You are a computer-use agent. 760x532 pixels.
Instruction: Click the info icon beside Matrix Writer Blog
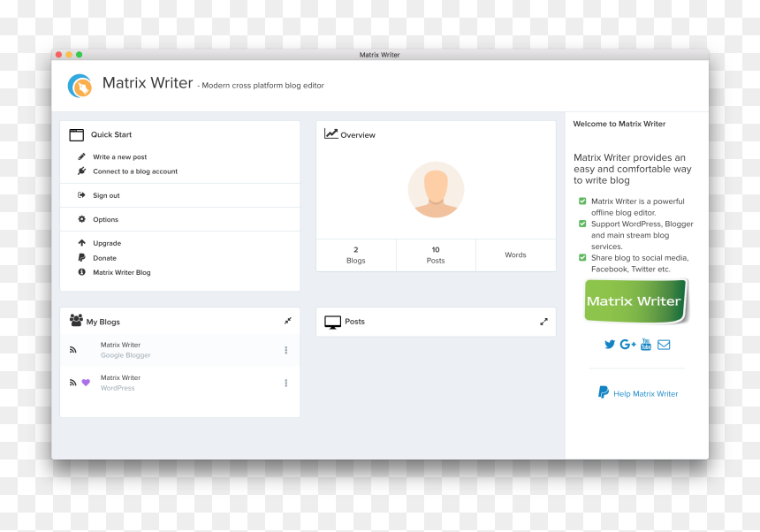point(82,272)
